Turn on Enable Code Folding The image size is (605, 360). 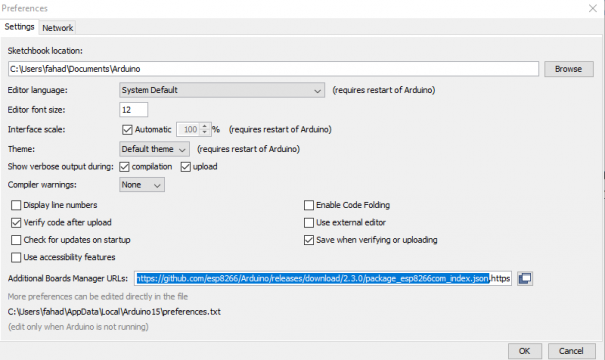(x=309, y=205)
